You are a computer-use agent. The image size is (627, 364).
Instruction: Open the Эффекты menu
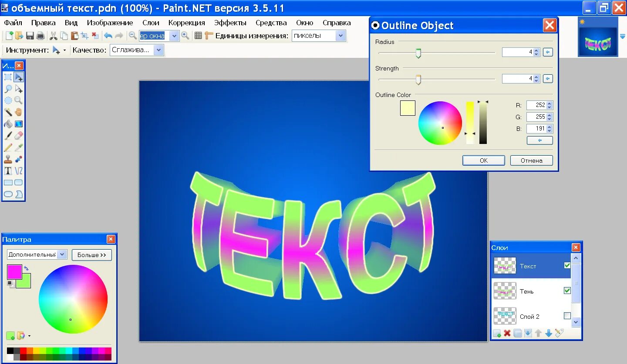pyautogui.click(x=230, y=23)
